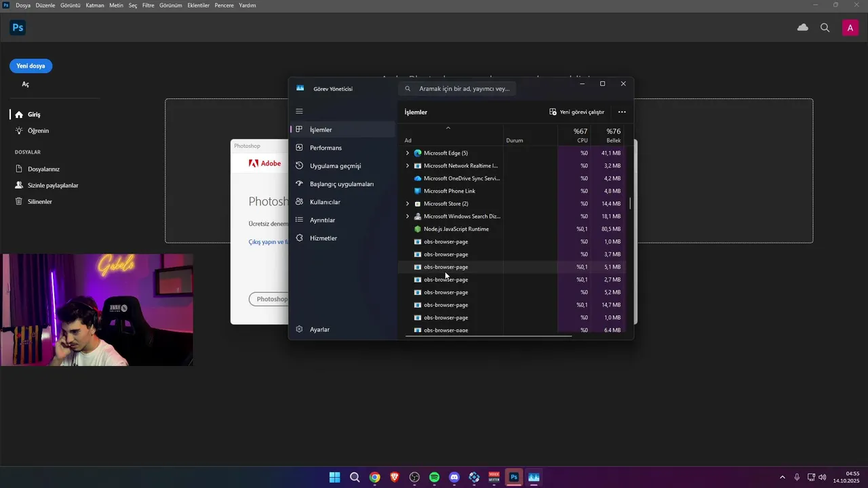Open Katman menu in Photoshop
Screen dimensions: 868x488
click(95, 5)
